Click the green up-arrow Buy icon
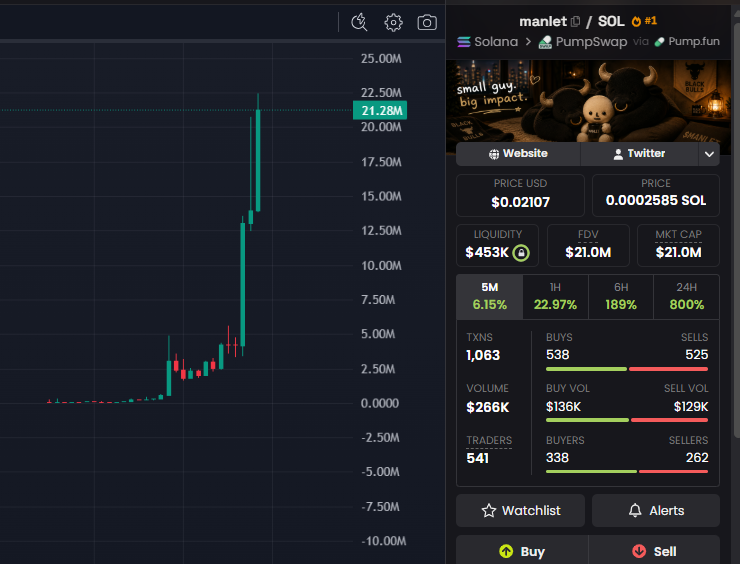The height and width of the screenshot is (564, 740). (506, 551)
